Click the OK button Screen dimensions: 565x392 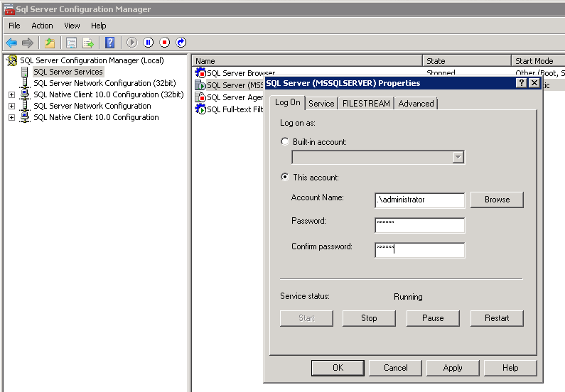[338, 368]
